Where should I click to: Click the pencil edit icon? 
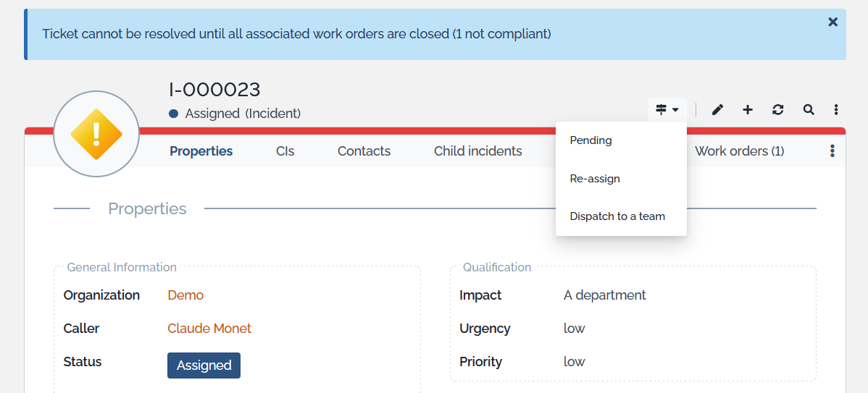pos(717,110)
